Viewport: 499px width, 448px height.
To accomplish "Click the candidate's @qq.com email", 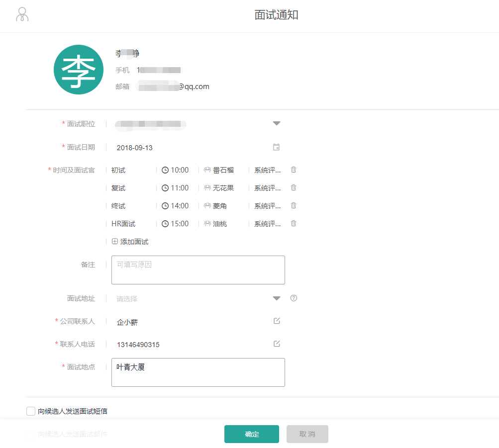I will click(174, 87).
